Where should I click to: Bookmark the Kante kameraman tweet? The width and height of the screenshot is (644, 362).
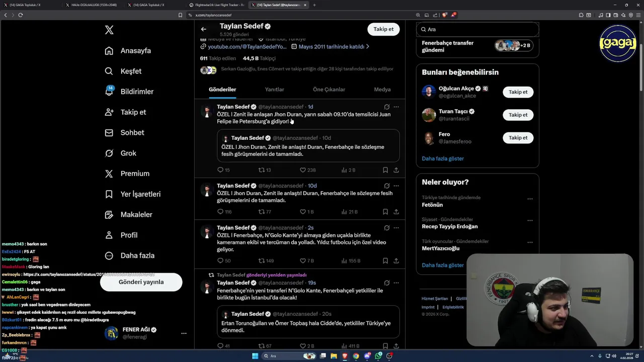[x=385, y=260]
